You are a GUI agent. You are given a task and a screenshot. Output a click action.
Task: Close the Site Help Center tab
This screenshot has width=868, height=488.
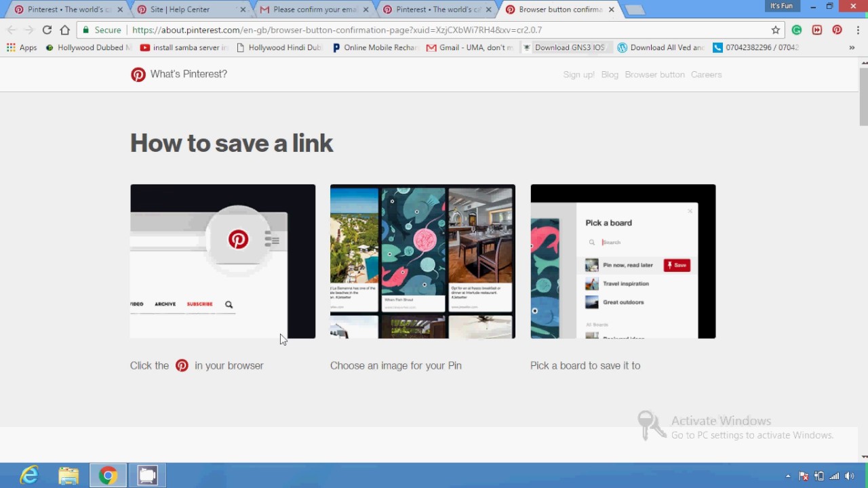243,9
